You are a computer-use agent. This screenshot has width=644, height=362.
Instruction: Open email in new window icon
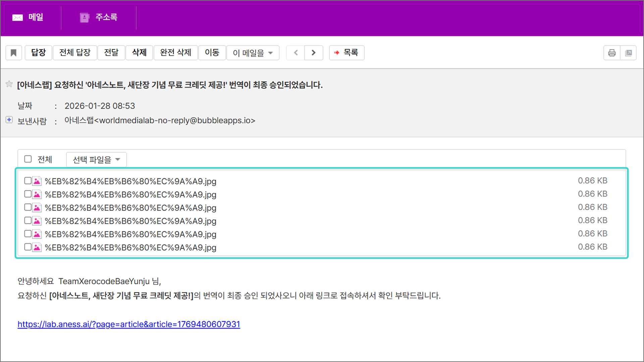click(629, 53)
